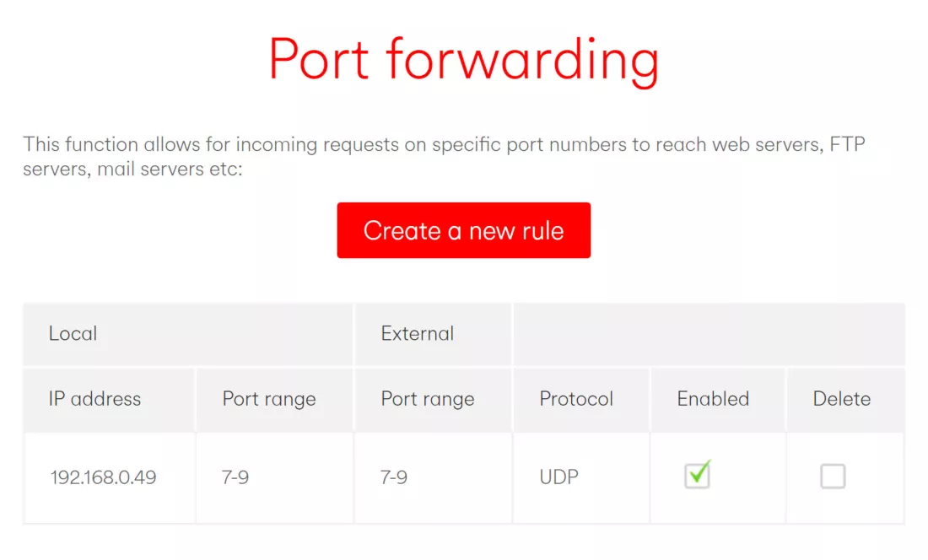Click the Delete column header
928x560 pixels.
pos(842,399)
